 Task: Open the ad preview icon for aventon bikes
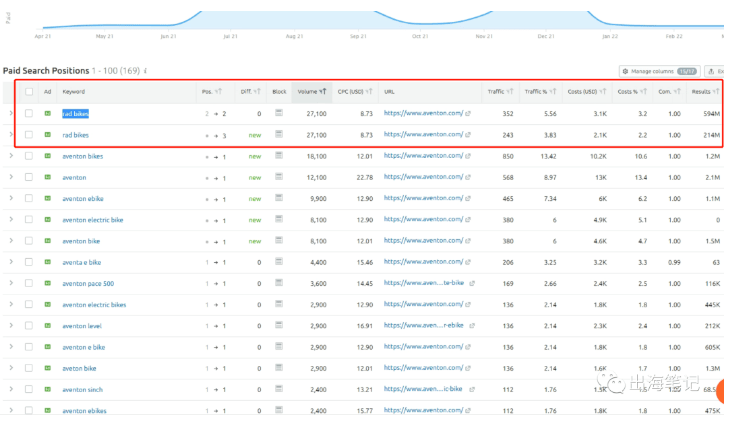(48, 156)
